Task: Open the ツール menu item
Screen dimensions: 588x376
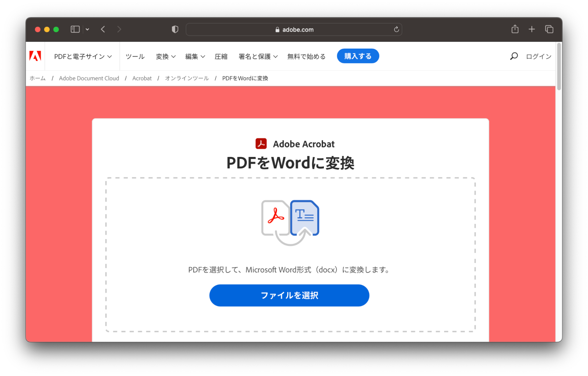Action: tap(135, 56)
